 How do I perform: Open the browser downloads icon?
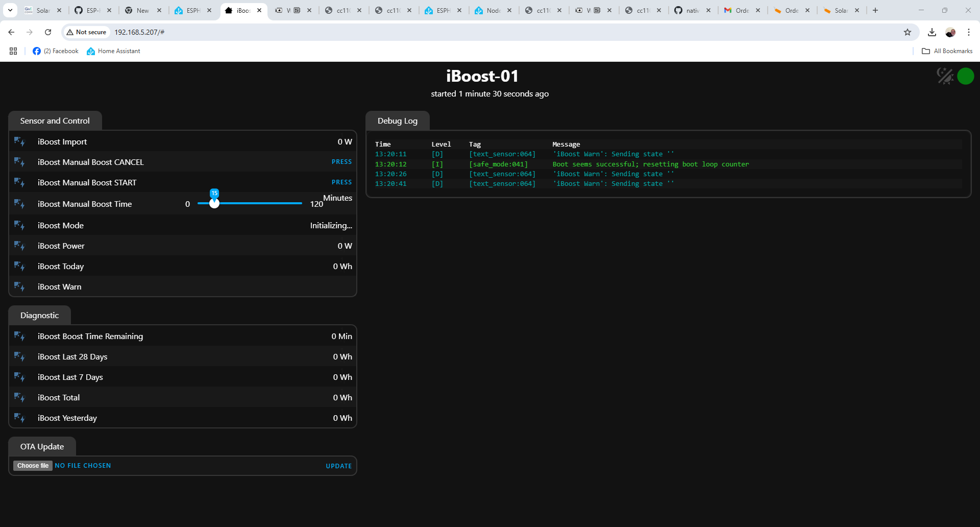coord(932,32)
